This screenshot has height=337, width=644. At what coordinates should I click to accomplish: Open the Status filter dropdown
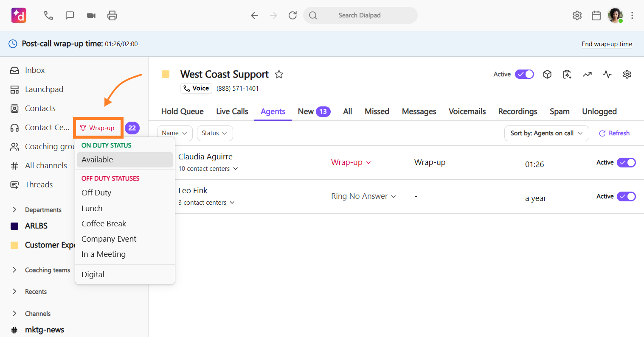215,133
